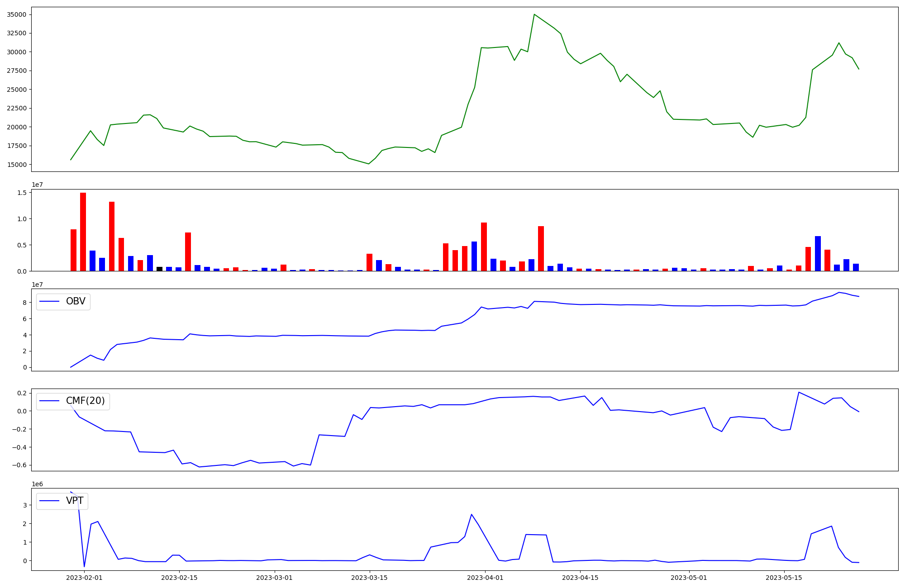This screenshot has width=905, height=588.
Task: Click the 2023-02-01 date tick label
Action: [x=84, y=578]
